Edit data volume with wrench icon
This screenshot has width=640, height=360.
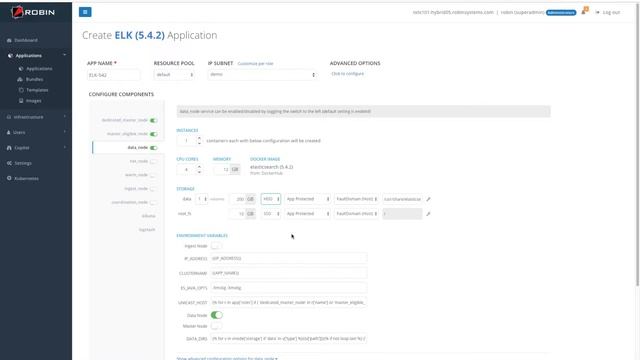point(428,199)
